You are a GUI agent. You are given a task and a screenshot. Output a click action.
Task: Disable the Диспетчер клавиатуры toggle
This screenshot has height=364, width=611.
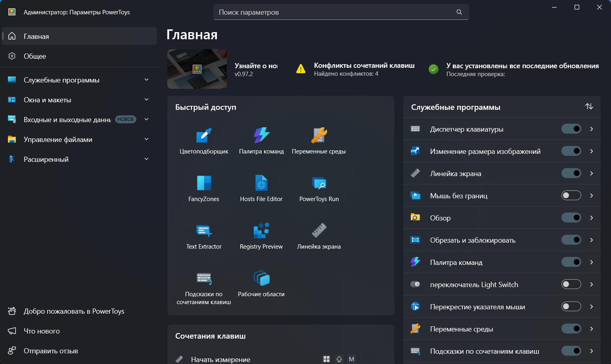pos(571,129)
